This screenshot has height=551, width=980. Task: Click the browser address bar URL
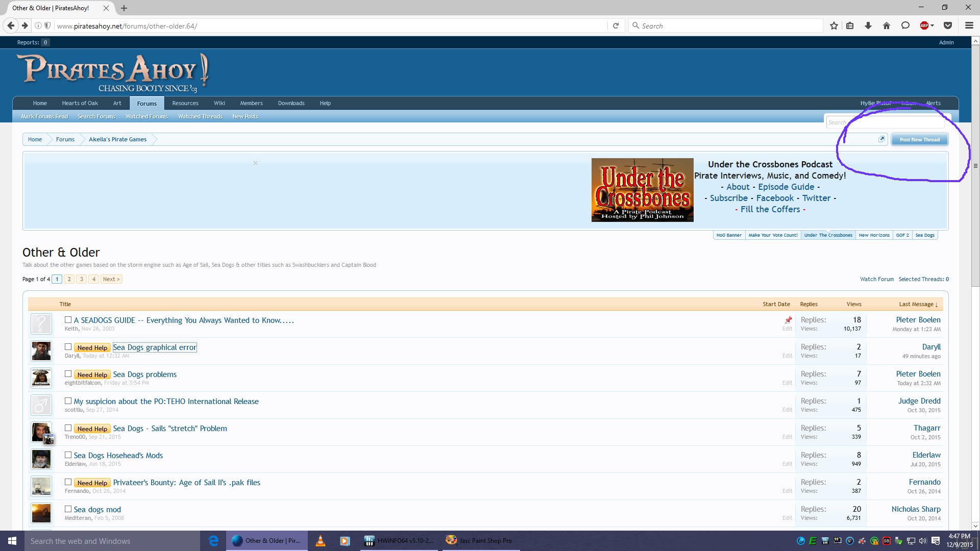(127, 26)
